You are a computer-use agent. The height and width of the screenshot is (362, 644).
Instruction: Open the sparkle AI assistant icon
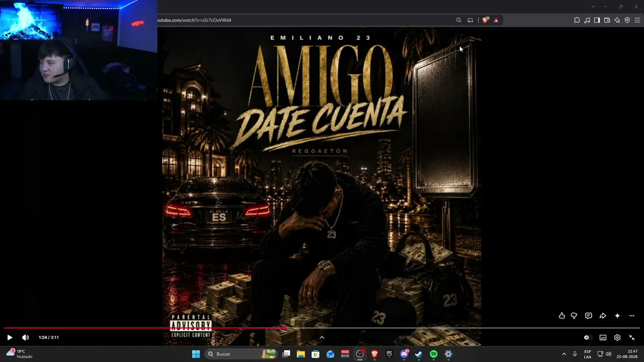[617, 316]
